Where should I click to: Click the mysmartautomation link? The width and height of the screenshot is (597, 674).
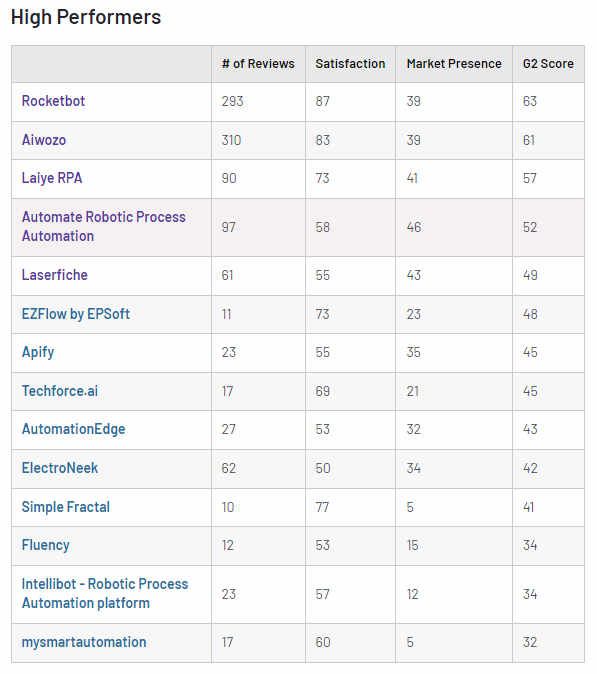point(84,642)
